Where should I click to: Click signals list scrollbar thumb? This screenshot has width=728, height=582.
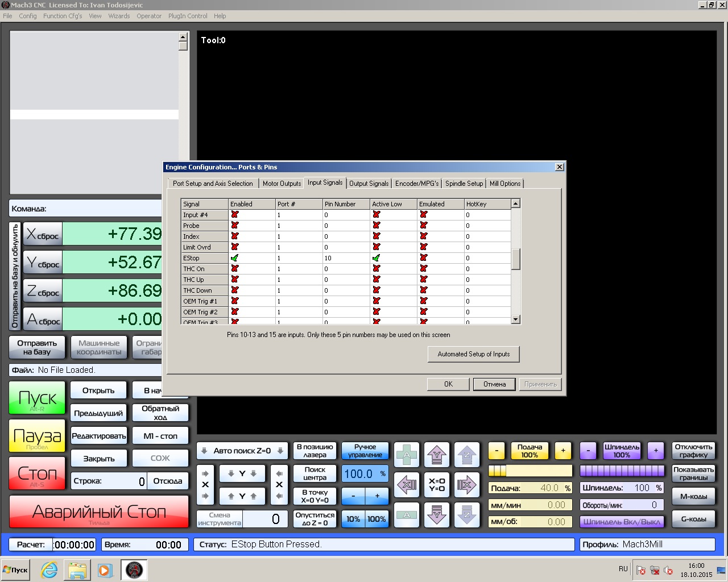coord(516,259)
